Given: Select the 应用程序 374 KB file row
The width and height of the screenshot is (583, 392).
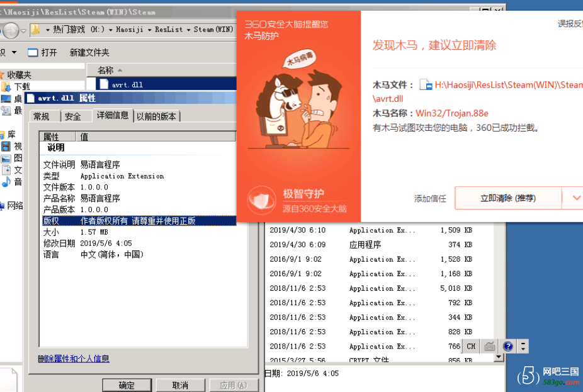Looking at the screenshot, I should click(379, 245).
